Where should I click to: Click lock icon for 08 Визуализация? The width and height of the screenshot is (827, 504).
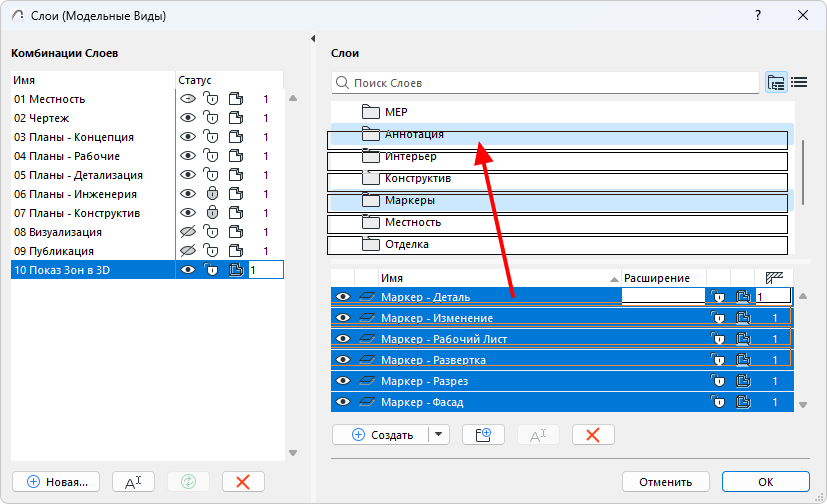[211, 231]
